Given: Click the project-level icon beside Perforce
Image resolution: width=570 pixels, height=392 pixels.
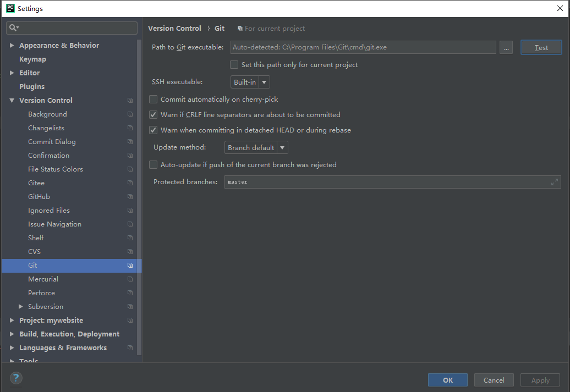Looking at the screenshot, I should [130, 293].
